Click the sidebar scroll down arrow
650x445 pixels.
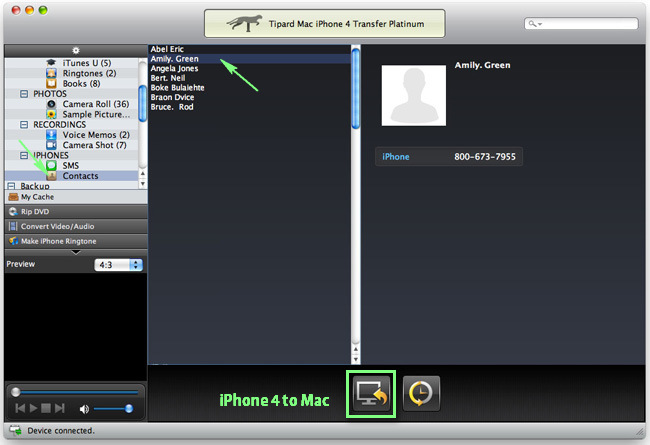pos(143,183)
